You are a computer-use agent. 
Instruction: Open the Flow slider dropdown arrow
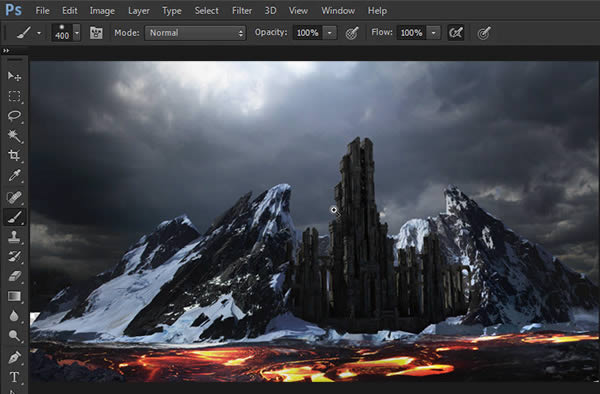point(434,33)
